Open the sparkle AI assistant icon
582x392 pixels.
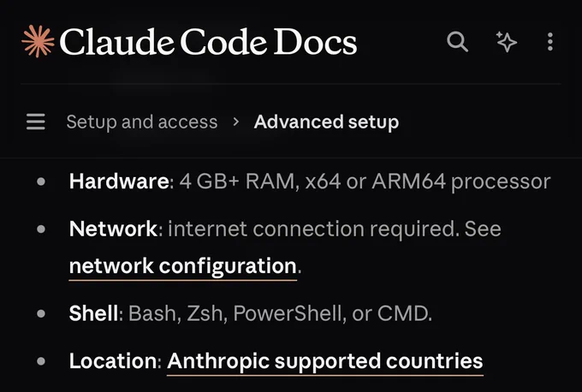[507, 41]
